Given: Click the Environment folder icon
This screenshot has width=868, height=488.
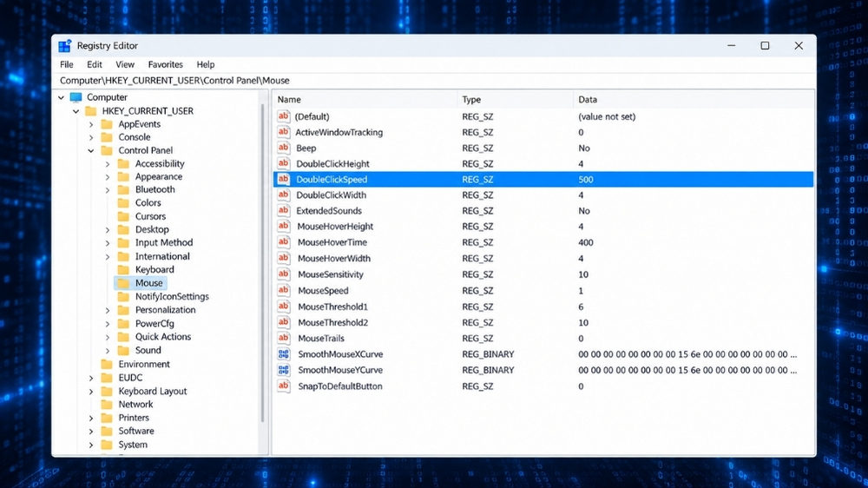Looking at the screenshot, I should coord(107,365).
